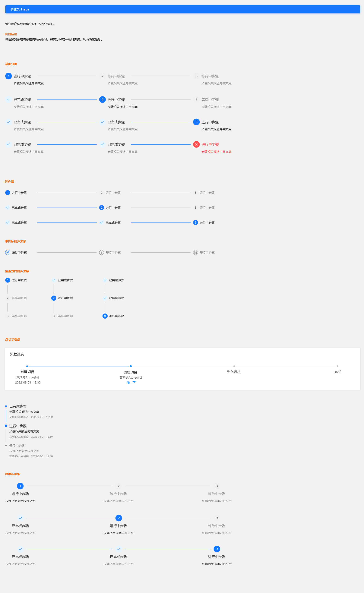Click the 催一下 link

coord(131,383)
